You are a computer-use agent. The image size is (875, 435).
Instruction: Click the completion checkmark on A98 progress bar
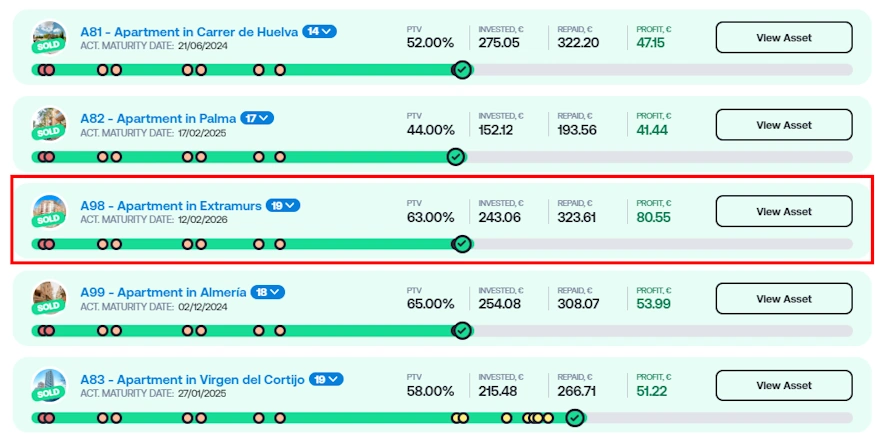click(x=461, y=244)
